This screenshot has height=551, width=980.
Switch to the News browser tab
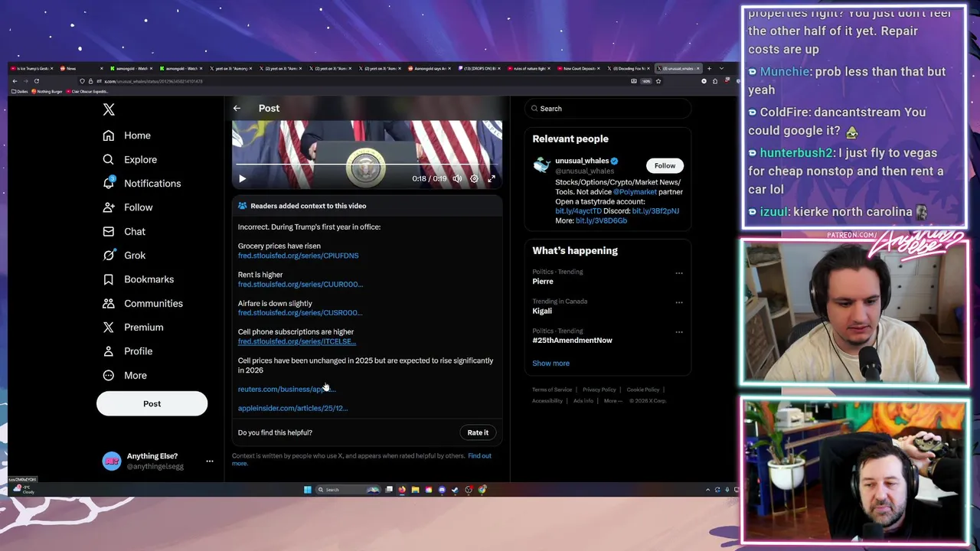coord(80,68)
